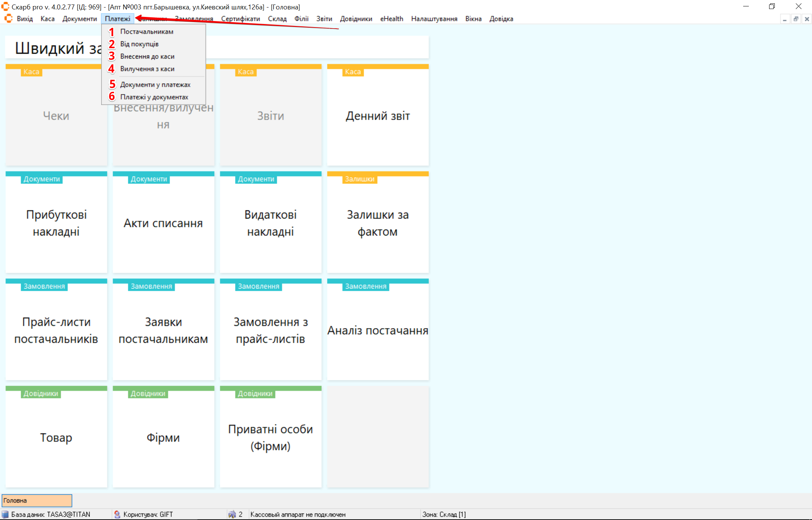812x520 pixels.
Task: Click the Скарб logo icon beside Вихід
Action: (8, 18)
